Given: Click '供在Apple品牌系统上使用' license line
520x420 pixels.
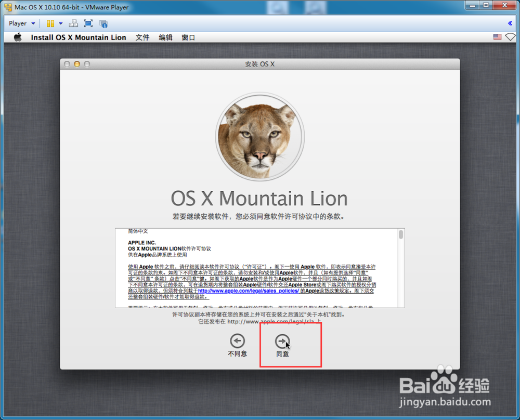Looking at the screenshot, I should (x=158, y=255).
